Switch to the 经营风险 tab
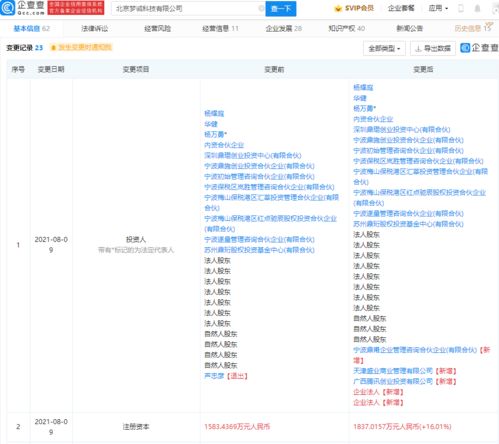The width and height of the screenshot is (499, 444). (x=158, y=29)
